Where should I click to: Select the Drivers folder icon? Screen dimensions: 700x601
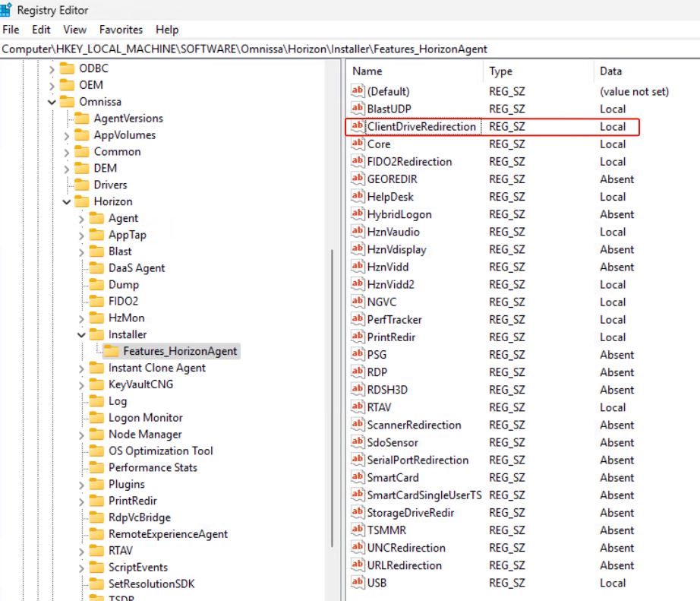coord(82,185)
